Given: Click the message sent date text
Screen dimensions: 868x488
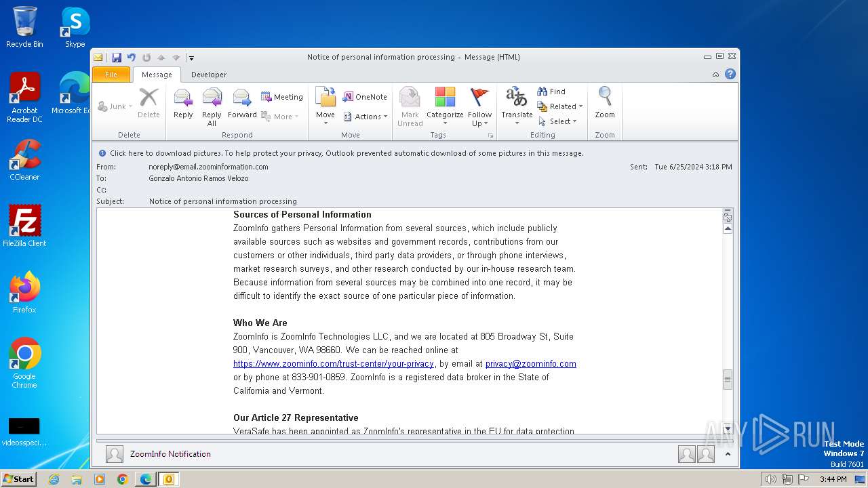Looking at the screenshot, I should coord(693,167).
